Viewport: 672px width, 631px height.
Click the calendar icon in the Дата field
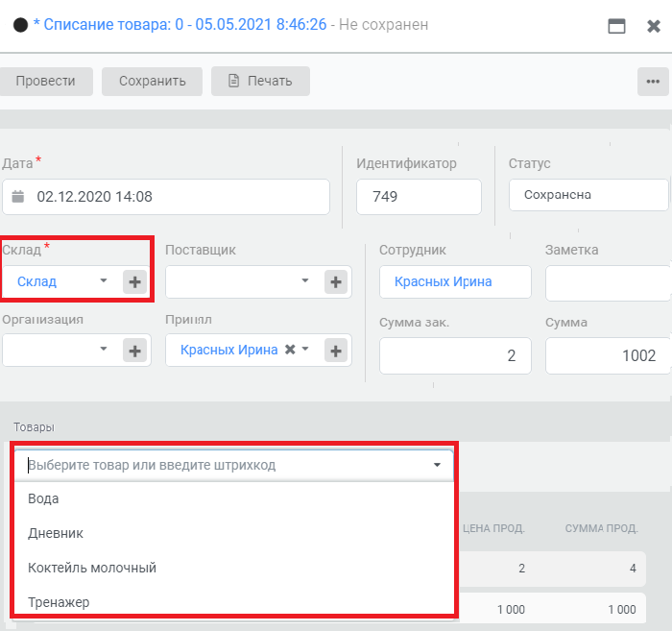(17, 197)
